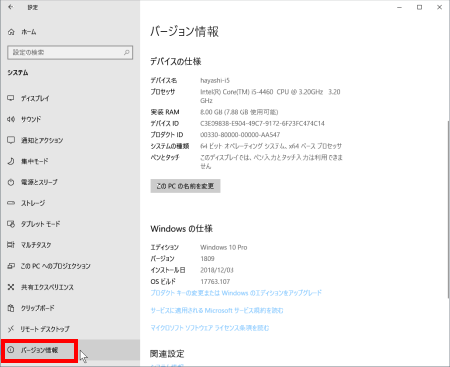450x367 pixels.
Task: Click the Remote Desktop (リモート デスクトップ) icon
Action: pyautogui.click(x=11, y=329)
